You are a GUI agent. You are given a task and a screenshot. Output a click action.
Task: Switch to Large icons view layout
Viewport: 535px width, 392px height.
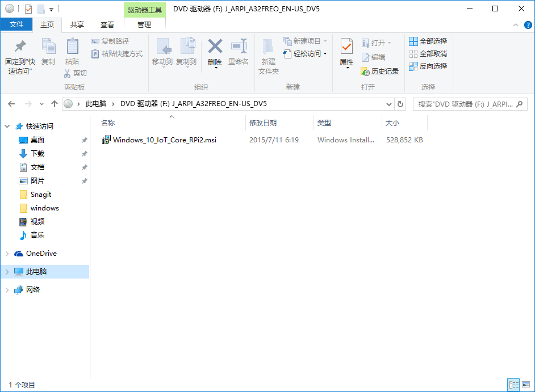coord(526,385)
